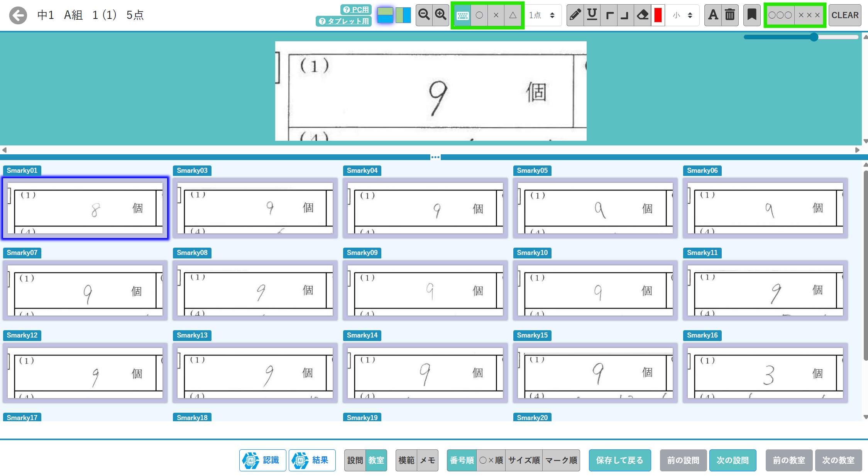Click the red pen color swatch
The height and width of the screenshot is (476, 868).
point(658,15)
